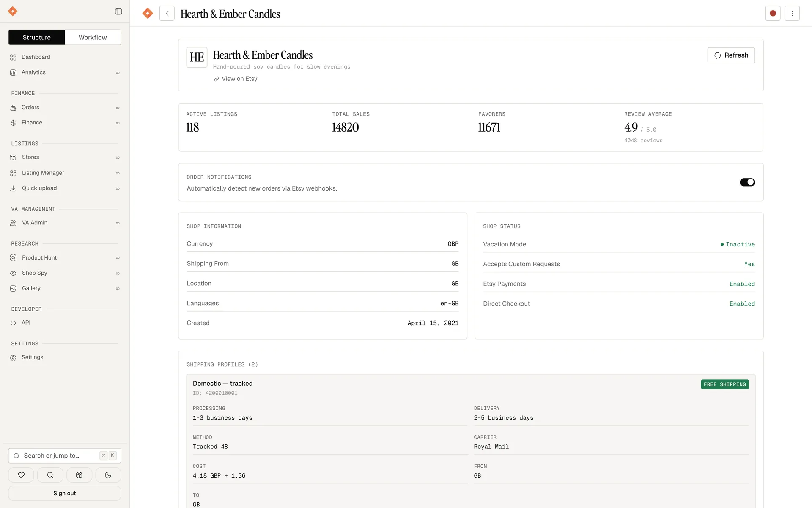
Task: Click the Stores shop icon
Action: point(13,157)
